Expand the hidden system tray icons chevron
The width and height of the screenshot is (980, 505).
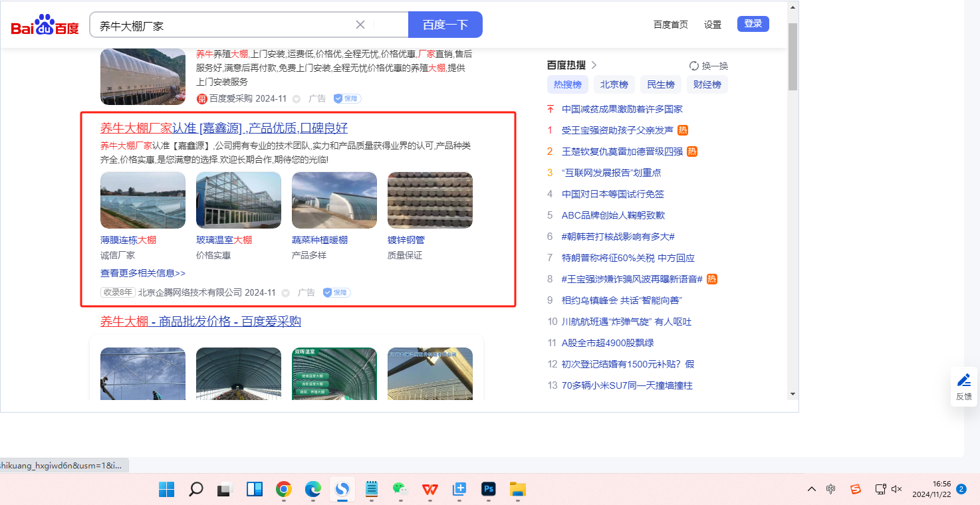[812, 489]
